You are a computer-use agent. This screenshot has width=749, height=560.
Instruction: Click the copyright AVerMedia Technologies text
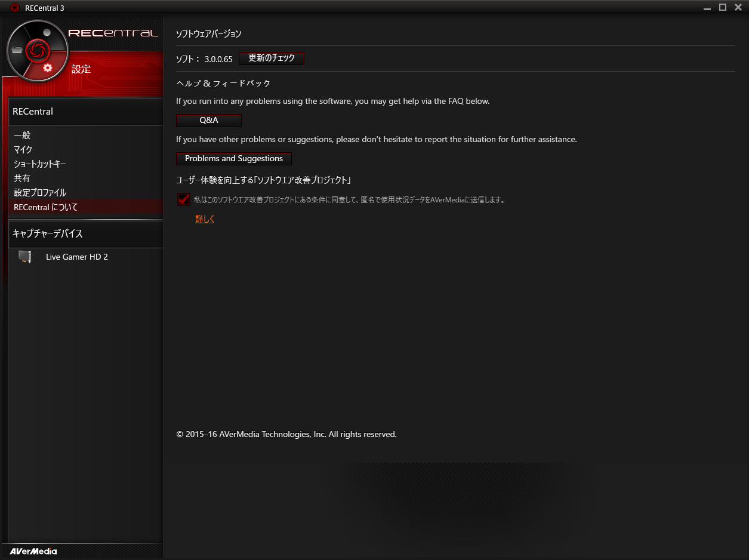click(286, 435)
